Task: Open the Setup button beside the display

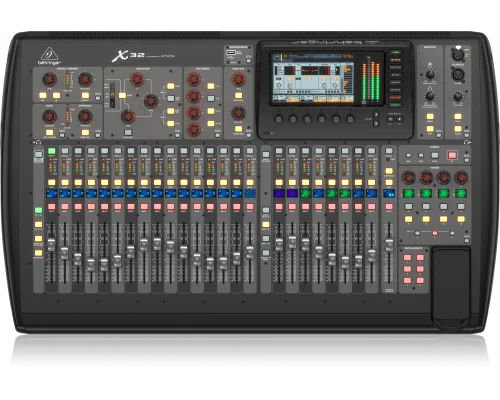Action: coord(396,75)
